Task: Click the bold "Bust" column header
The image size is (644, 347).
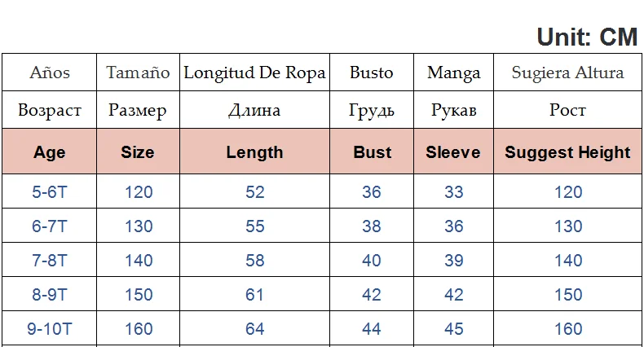Action: coord(372,152)
